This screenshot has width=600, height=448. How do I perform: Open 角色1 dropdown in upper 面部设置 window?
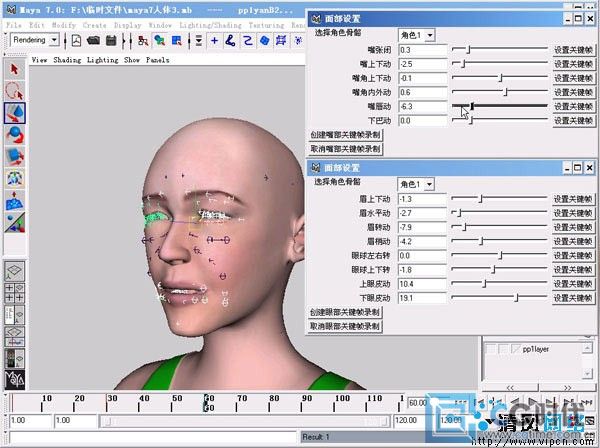pyautogui.click(x=417, y=35)
